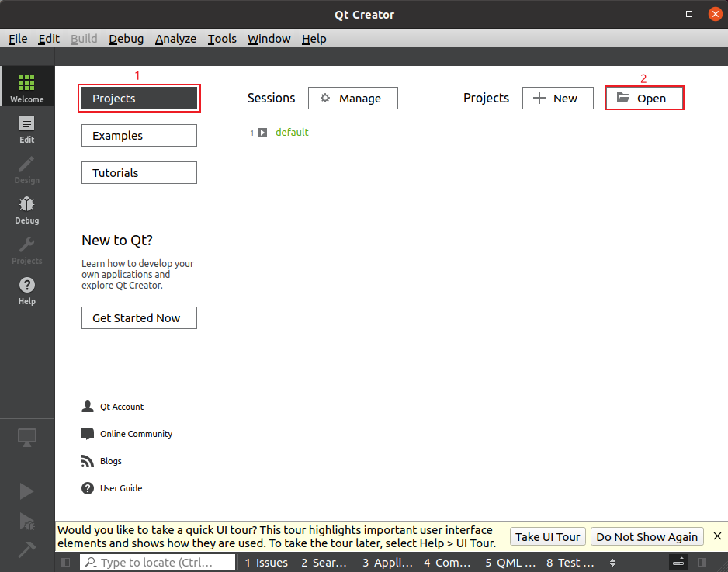Toggle the progress details button
The width and height of the screenshot is (728, 572).
pyautogui.click(x=678, y=562)
